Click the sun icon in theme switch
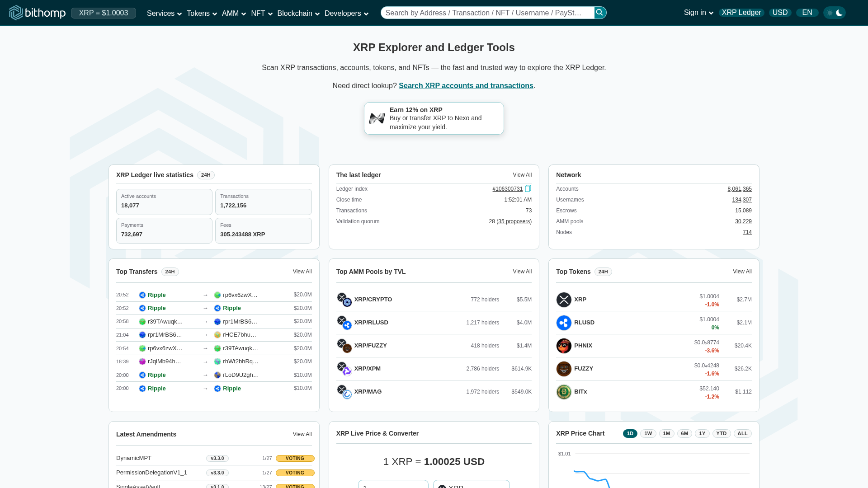 point(830,13)
